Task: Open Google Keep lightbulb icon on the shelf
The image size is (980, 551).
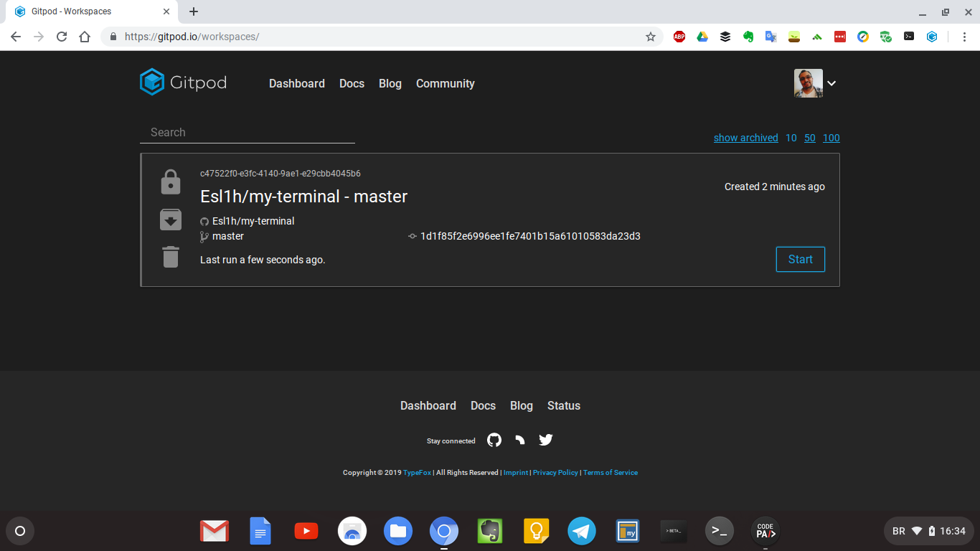Action: [x=536, y=532]
